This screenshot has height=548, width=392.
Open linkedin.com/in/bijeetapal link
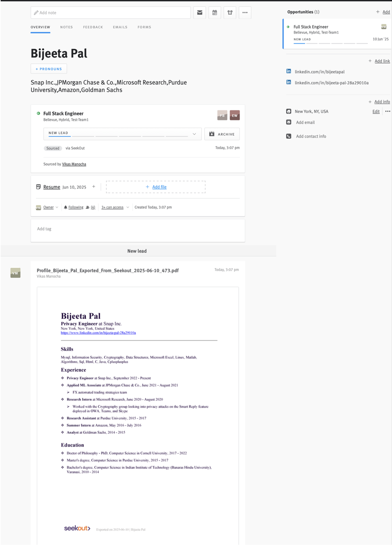[x=320, y=72]
